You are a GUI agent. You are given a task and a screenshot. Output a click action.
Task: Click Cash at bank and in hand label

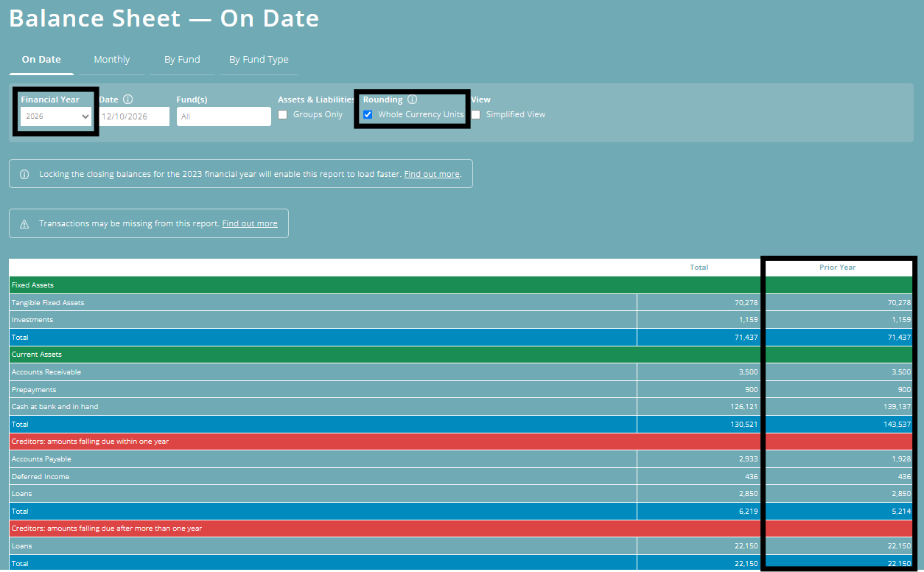coord(55,407)
